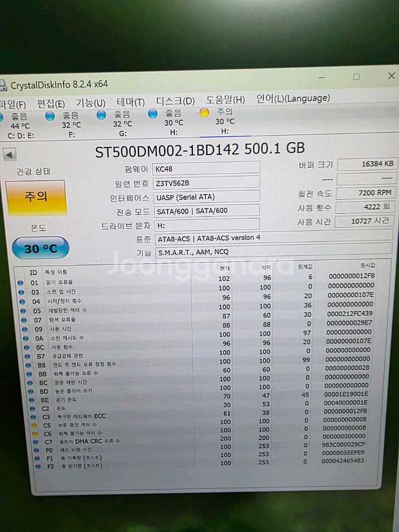Click the blue status dot of attribute 07
The image size is (399, 532).
point(24,320)
